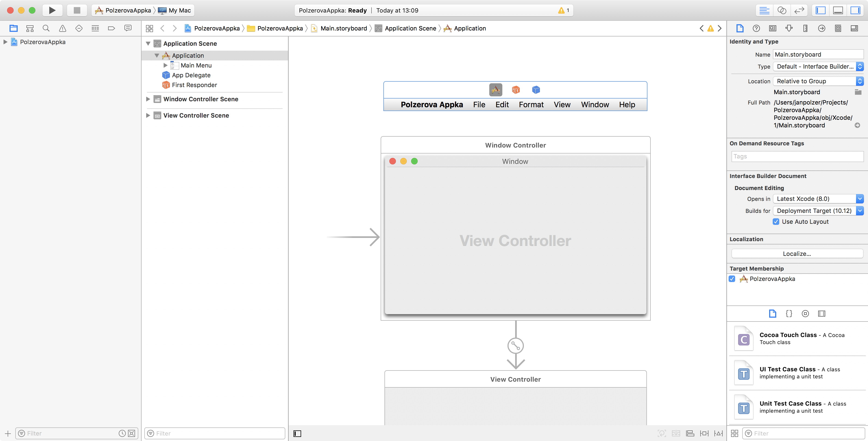Open the find navigator
This screenshot has height=441, width=868.
(46, 28)
